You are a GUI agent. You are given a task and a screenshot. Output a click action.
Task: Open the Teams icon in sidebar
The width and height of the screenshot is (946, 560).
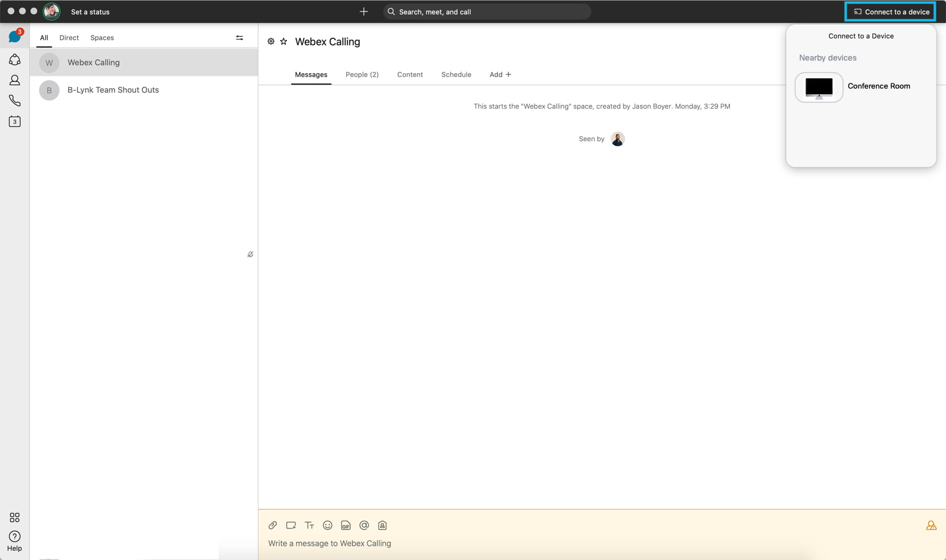[14, 59]
